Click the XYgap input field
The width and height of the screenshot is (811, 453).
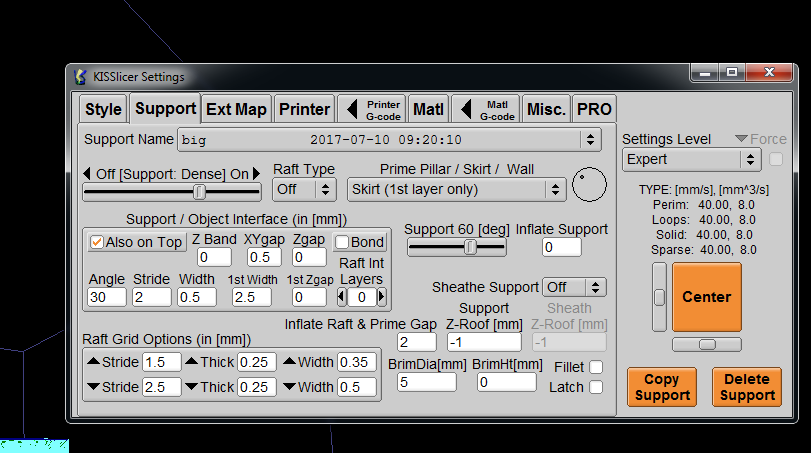tap(264, 257)
